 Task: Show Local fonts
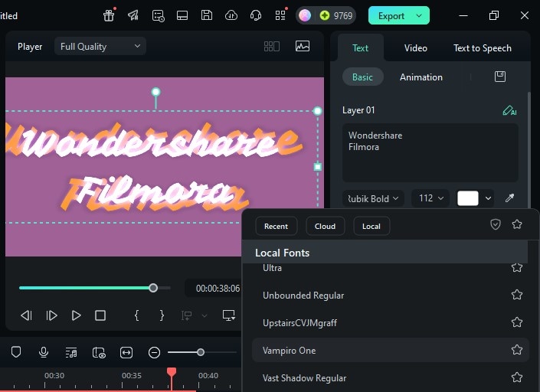tap(371, 226)
